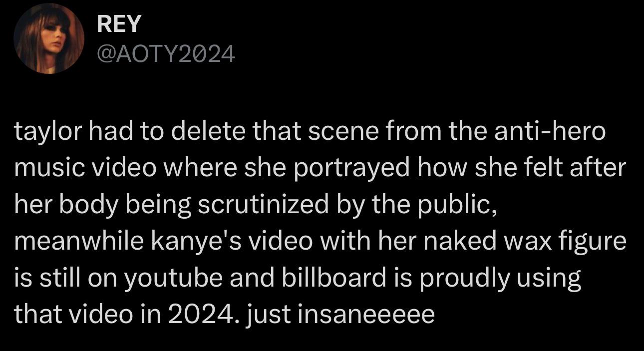
Task: Open the @AOTY2024 handle link
Action: (x=166, y=54)
